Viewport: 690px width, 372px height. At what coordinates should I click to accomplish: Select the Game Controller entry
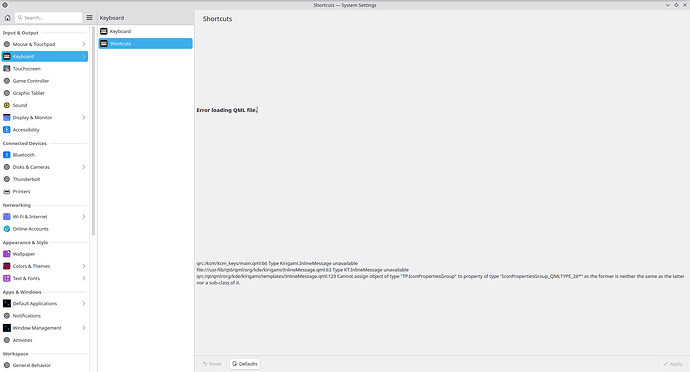[x=44, y=81]
